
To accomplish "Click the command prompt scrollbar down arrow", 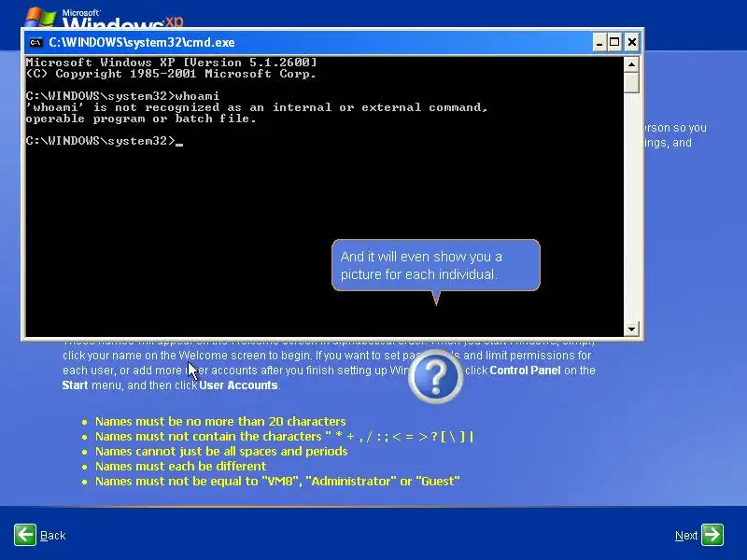I will click(631, 329).
